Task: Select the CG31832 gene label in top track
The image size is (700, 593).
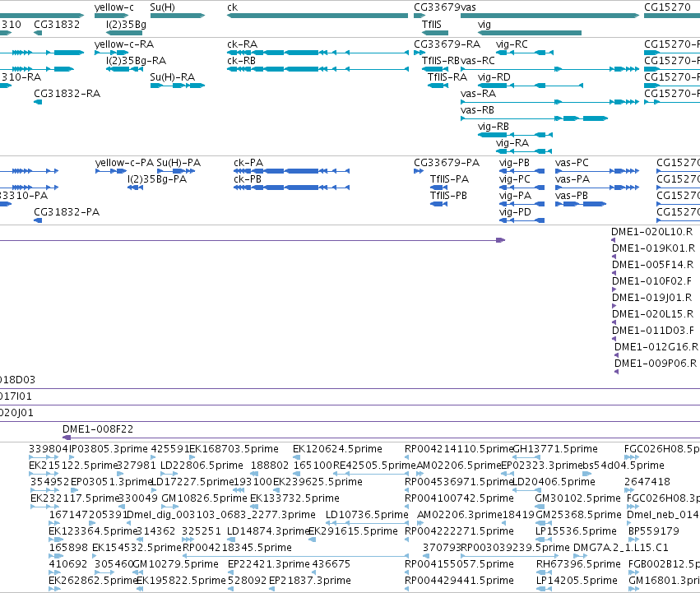Action: [x=57, y=24]
